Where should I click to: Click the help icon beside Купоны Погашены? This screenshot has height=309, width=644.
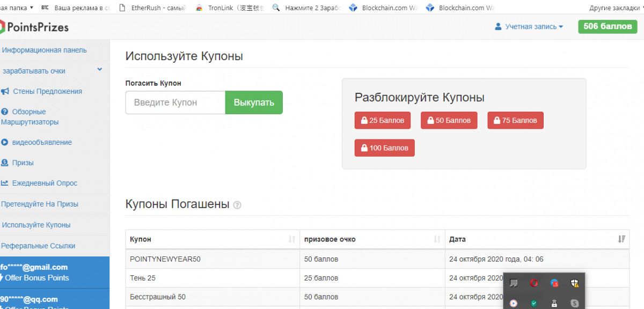pyautogui.click(x=237, y=205)
